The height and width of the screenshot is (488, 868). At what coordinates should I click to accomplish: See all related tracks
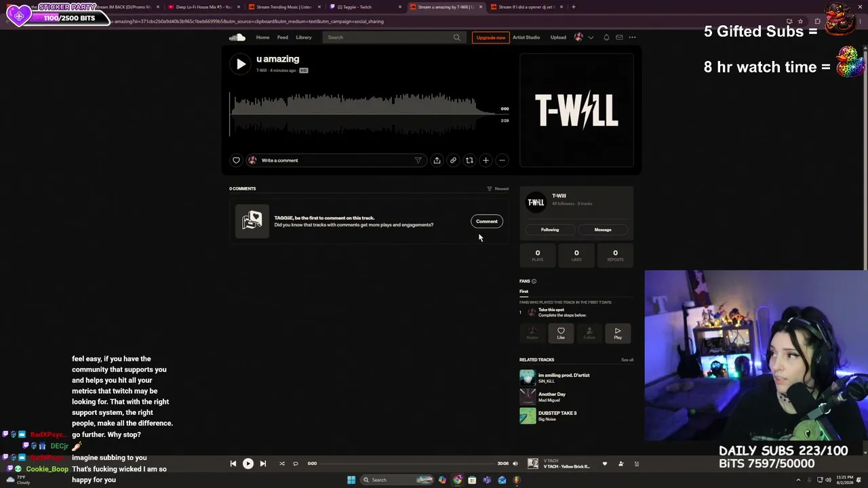coord(627,360)
